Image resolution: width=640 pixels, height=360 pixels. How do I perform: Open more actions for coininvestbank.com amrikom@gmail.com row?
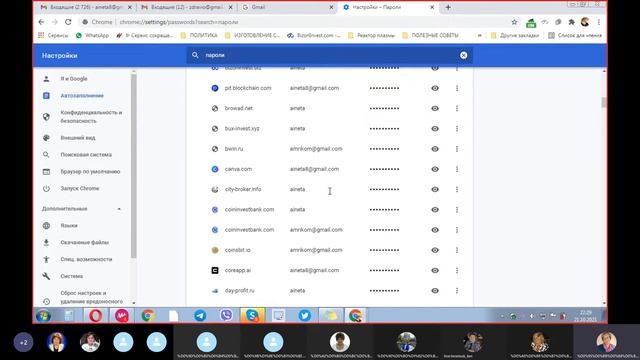coord(457,230)
